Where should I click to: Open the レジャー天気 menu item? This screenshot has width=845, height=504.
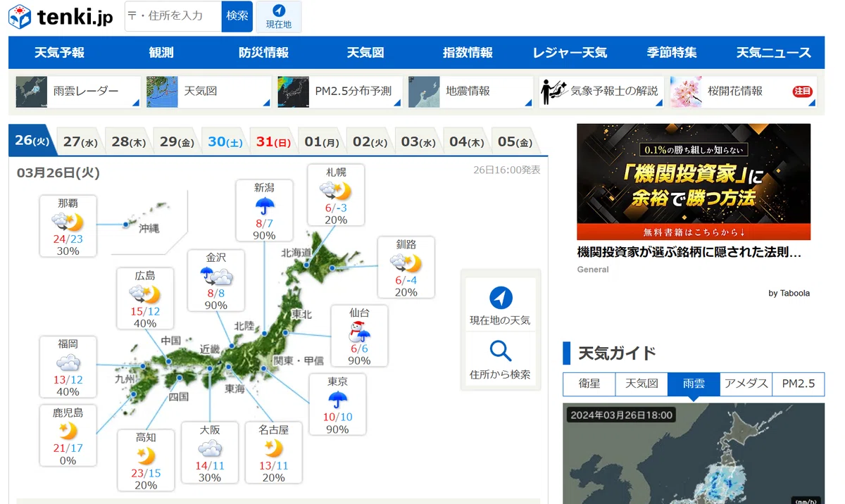click(570, 53)
